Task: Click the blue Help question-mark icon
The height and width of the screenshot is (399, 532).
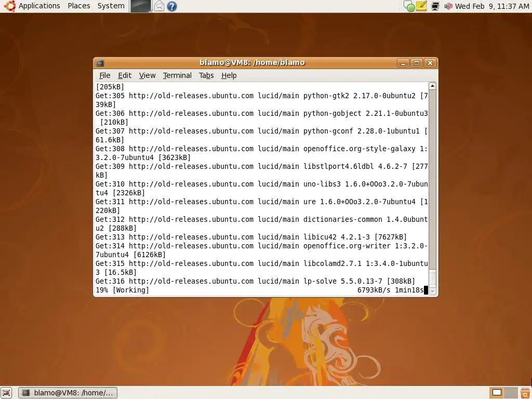Action: 172,6
